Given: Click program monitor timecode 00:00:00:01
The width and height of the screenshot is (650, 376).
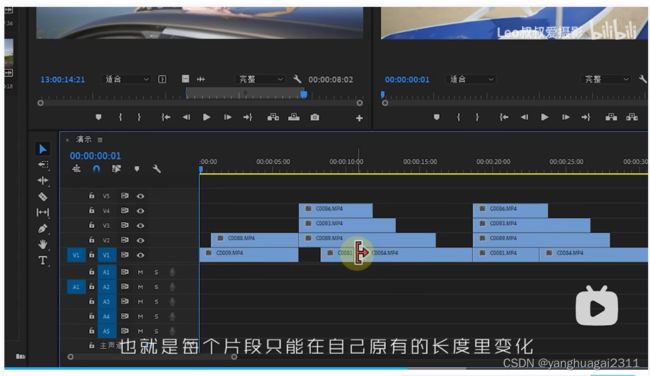Looking at the screenshot, I should [x=407, y=79].
